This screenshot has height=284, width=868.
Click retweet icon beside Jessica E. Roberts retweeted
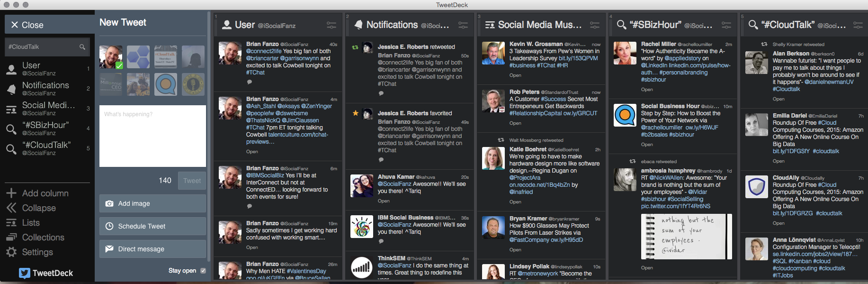(x=355, y=47)
